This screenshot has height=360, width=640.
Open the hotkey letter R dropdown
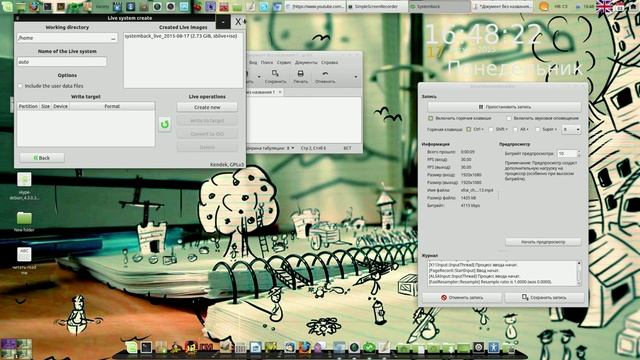point(571,129)
